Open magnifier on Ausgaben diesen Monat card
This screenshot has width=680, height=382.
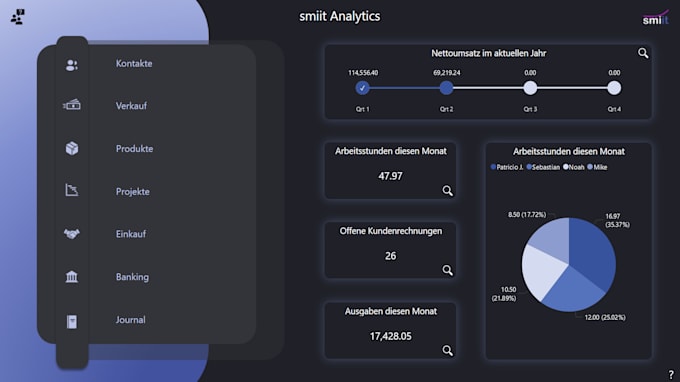point(448,350)
